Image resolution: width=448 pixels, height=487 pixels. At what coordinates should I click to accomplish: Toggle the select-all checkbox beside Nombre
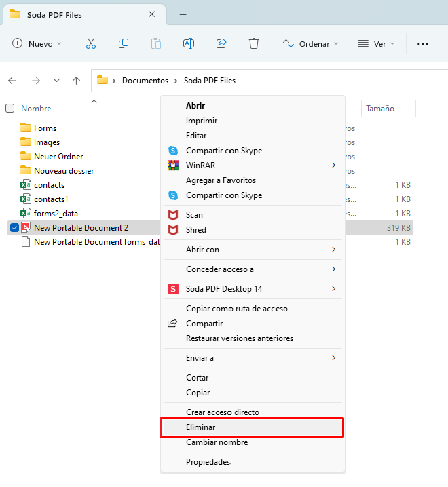10,109
